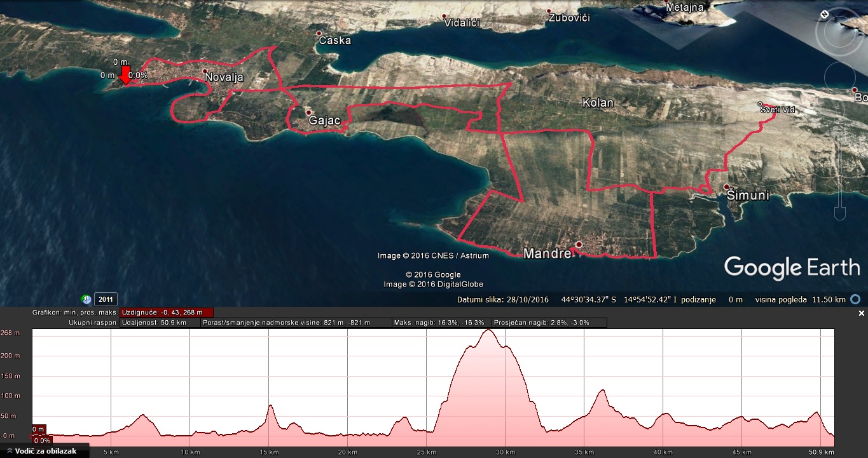Click the Novalja town label
The height and width of the screenshot is (458, 868).
(224, 77)
